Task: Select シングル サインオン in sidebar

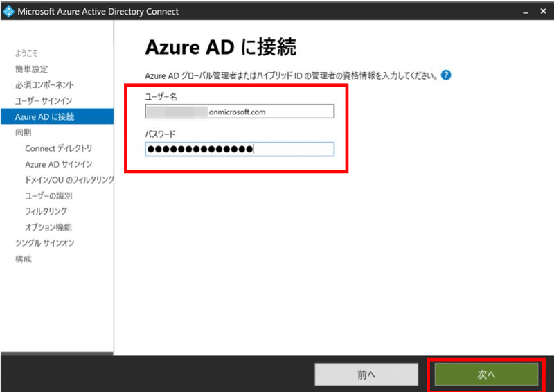Action: click(44, 243)
